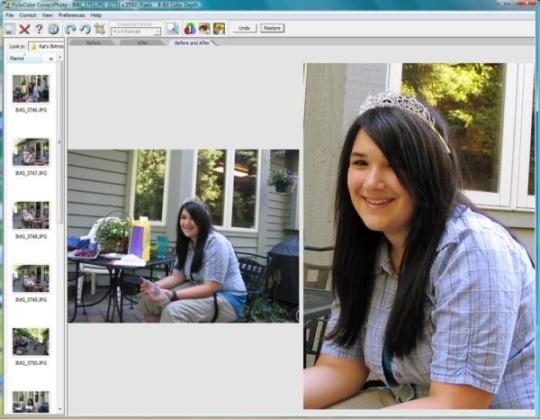
Task: Click the Undo button
Action: 244,28
